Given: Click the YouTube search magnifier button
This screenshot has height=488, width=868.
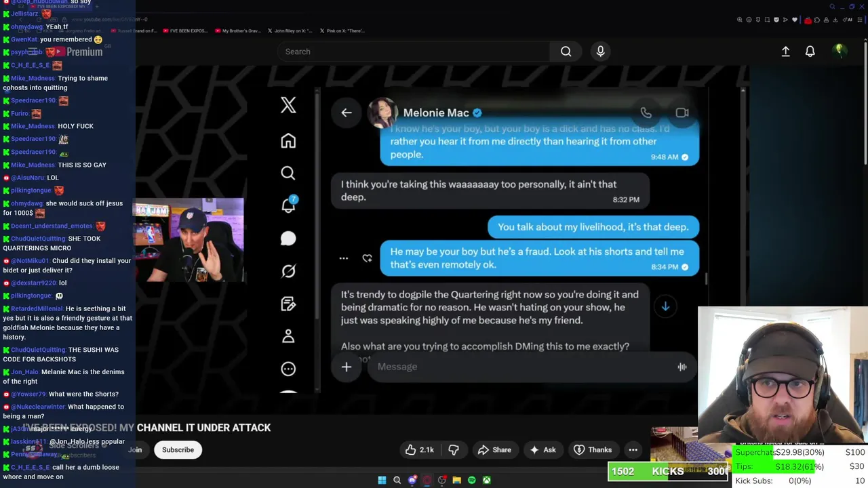Looking at the screenshot, I should [x=566, y=52].
